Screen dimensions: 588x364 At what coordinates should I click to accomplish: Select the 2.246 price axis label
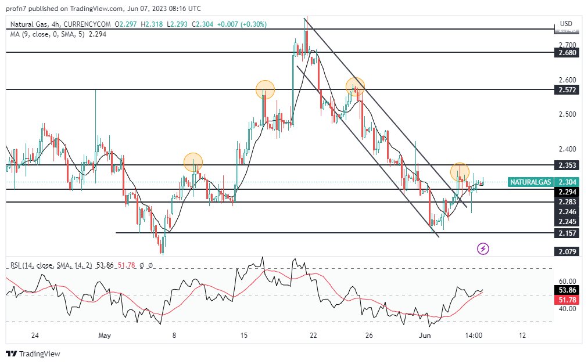coord(567,212)
